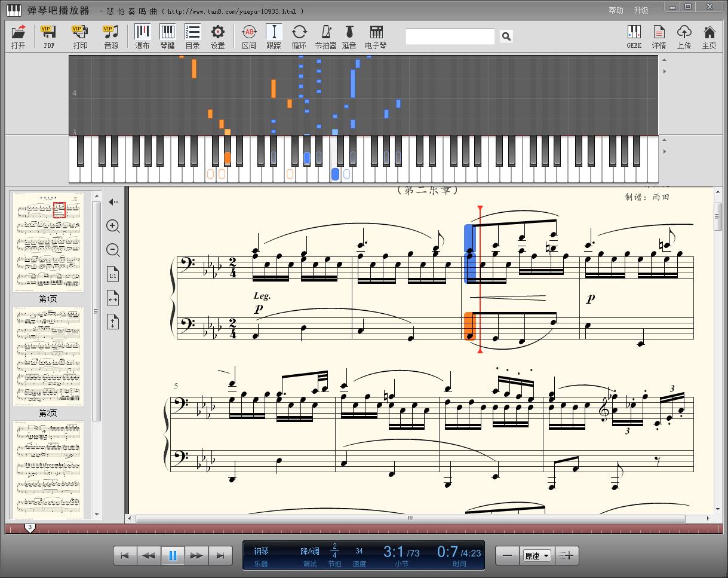Toggle the 琴键 keyboard display
The image size is (728, 578).
[x=167, y=36]
